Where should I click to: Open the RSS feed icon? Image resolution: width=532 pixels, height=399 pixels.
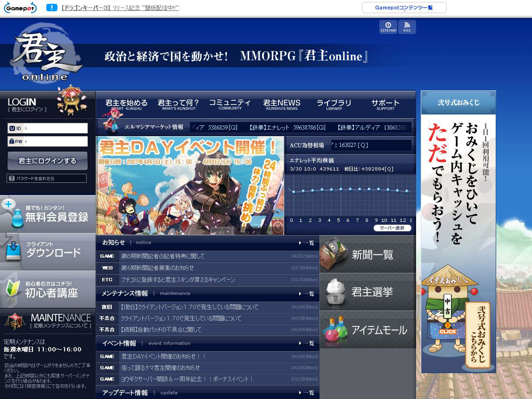tap(407, 27)
